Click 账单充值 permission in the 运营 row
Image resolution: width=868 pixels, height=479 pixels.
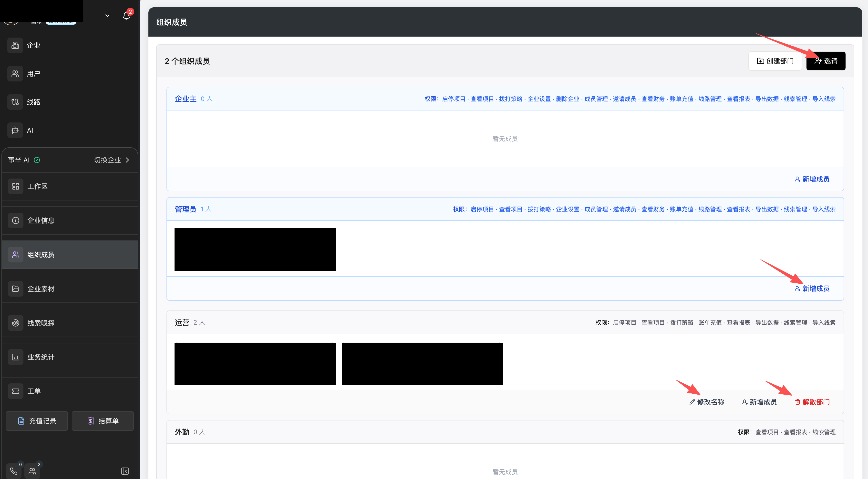[710, 322]
